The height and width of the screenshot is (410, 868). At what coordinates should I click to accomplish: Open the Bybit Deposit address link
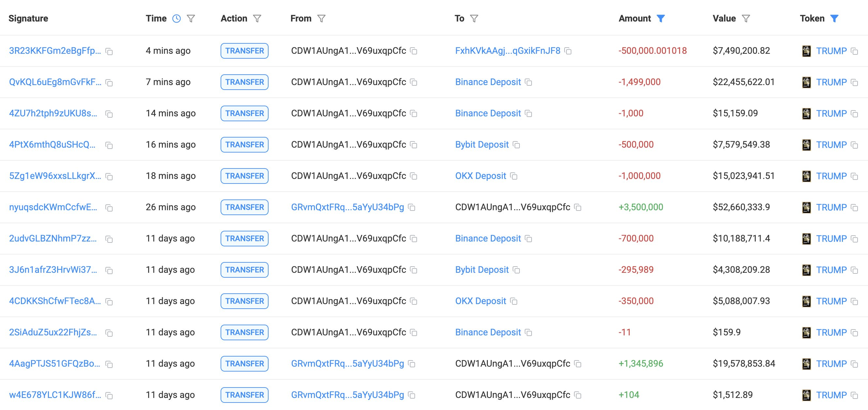coord(481,145)
